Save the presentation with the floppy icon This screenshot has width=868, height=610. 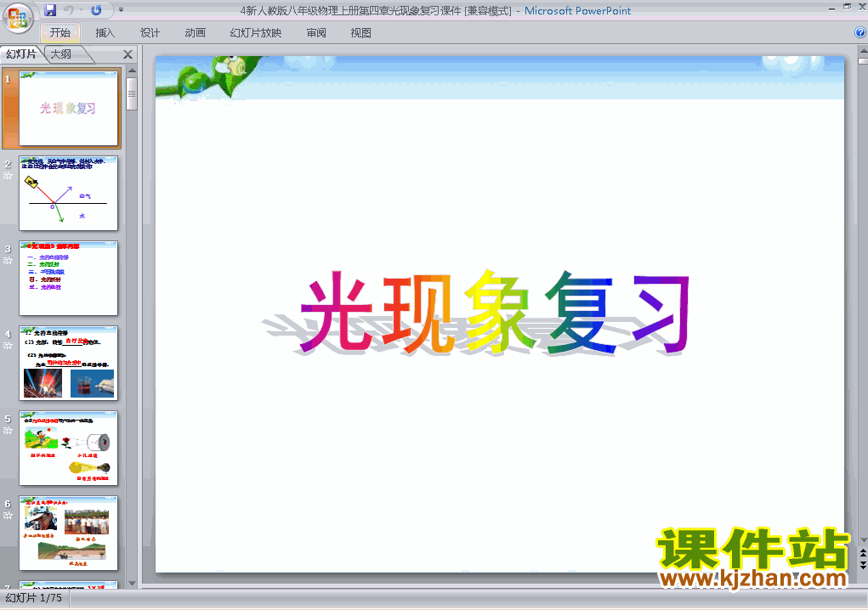tap(50, 10)
